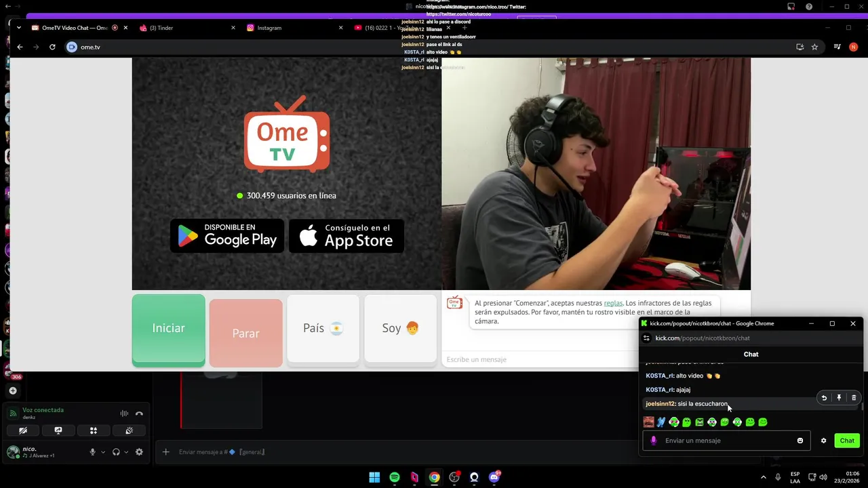Delete joelsinn12's message with trash icon

pyautogui.click(x=854, y=398)
